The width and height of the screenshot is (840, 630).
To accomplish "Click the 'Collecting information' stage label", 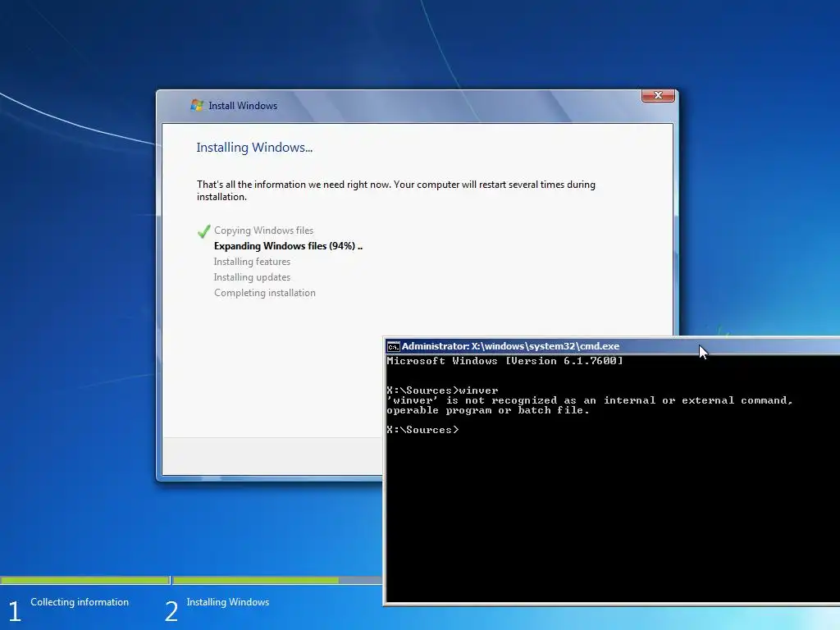I will (x=80, y=602).
